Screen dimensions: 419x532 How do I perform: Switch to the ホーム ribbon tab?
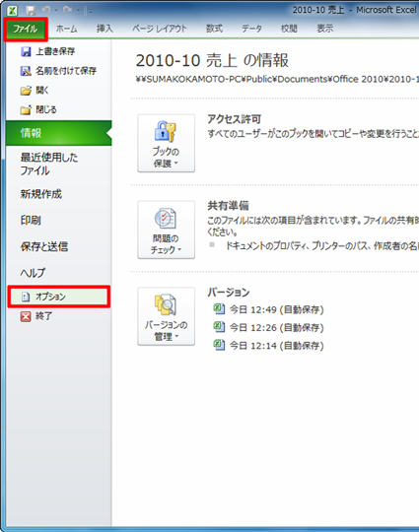(x=67, y=29)
